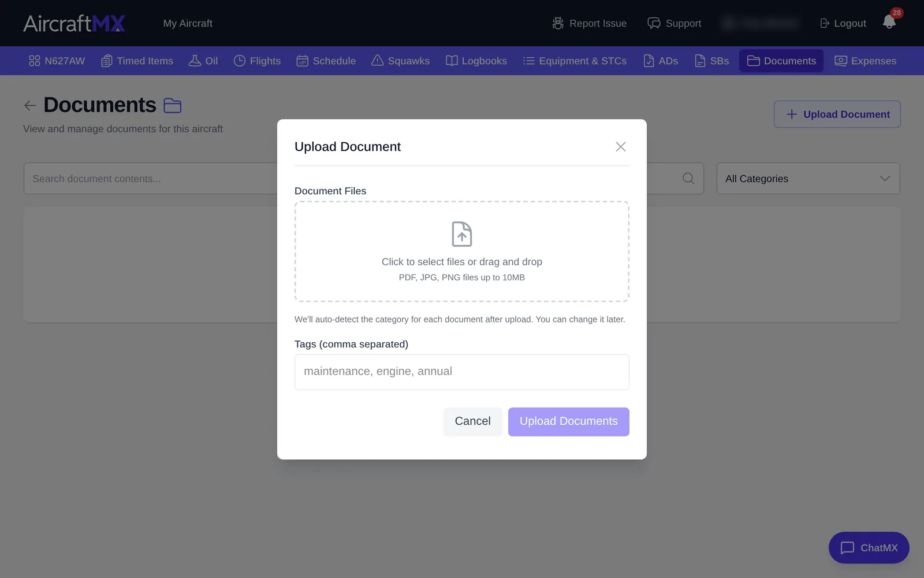This screenshot has height=578, width=924.
Task: Click the Logout door icon
Action: coord(825,24)
